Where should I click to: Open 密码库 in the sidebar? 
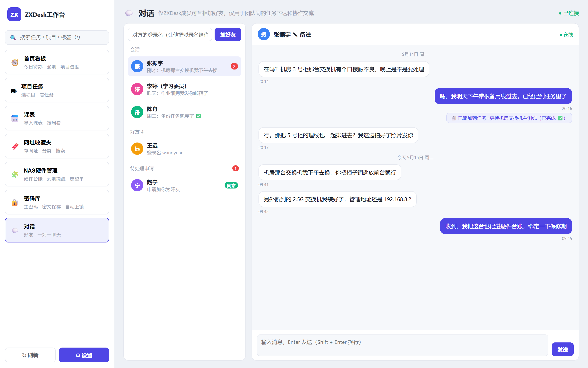57,202
